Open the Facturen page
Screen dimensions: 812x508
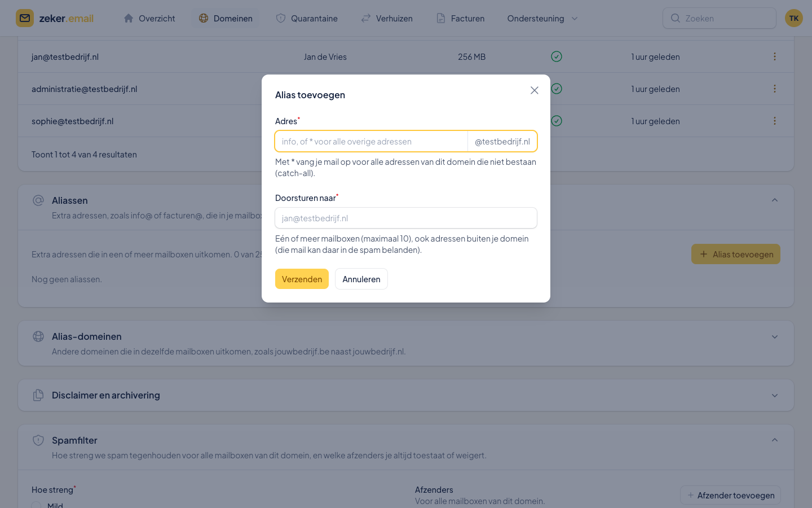(460, 18)
